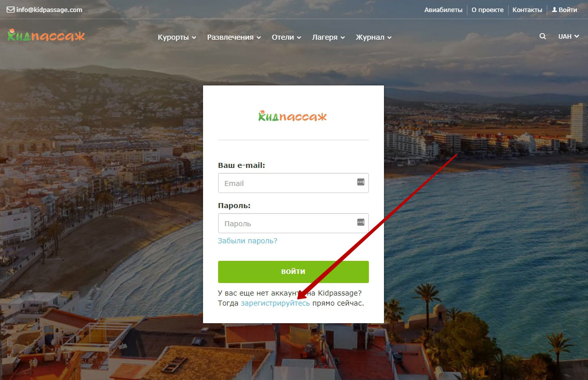Click the password manager icon in Пароль field

click(x=360, y=222)
